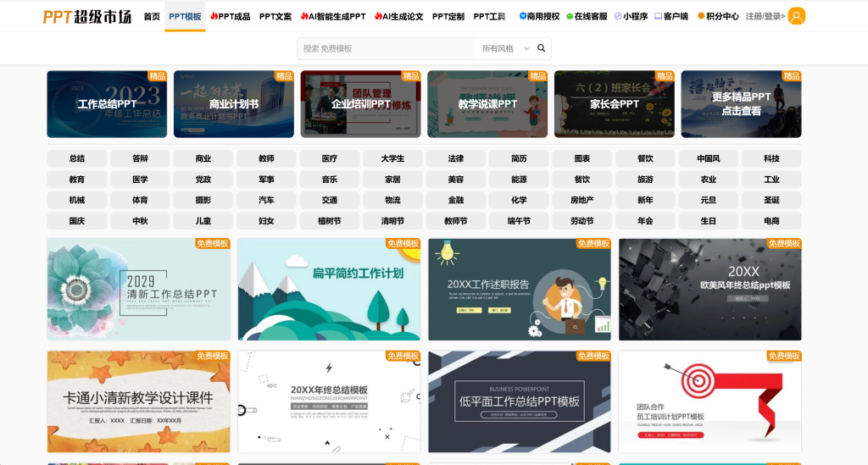The image size is (868, 465).
Task: Select the 大学生 category tag
Action: point(392,158)
